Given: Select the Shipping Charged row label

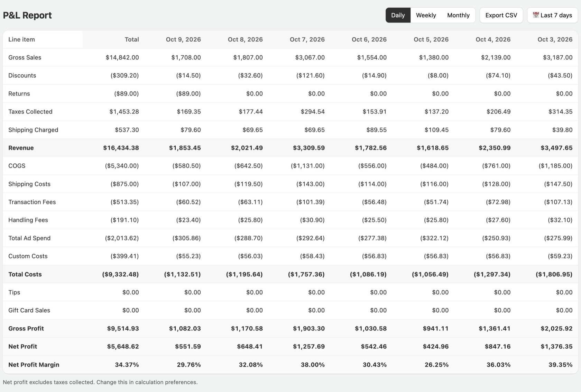Looking at the screenshot, I should pyautogui.click(x=33, y=130).
